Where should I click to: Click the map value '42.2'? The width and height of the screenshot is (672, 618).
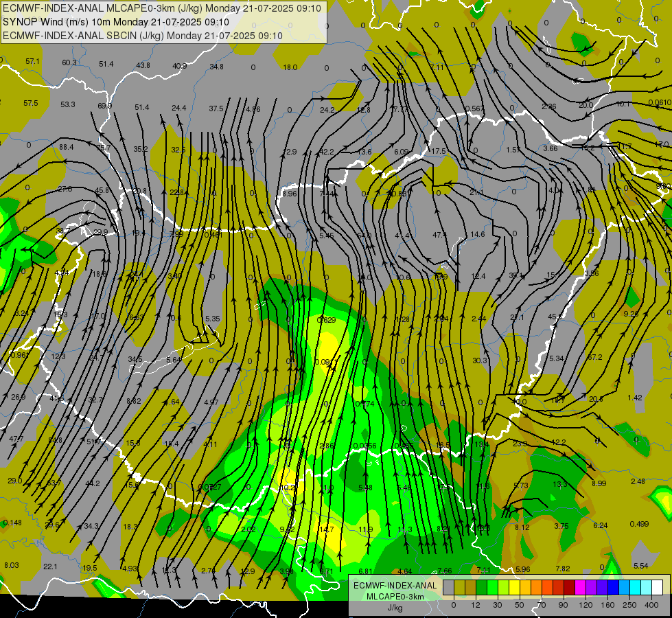[x=327, y=152]
